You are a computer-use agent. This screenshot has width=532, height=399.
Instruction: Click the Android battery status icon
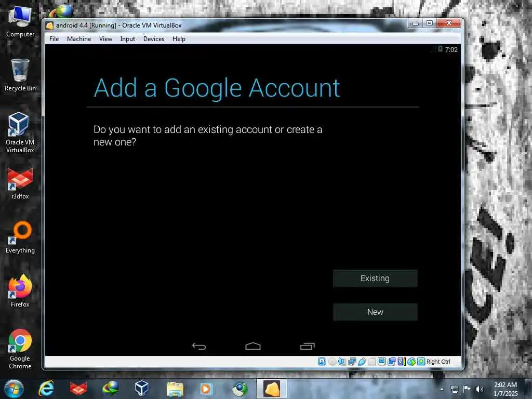[x=440, y=49]
